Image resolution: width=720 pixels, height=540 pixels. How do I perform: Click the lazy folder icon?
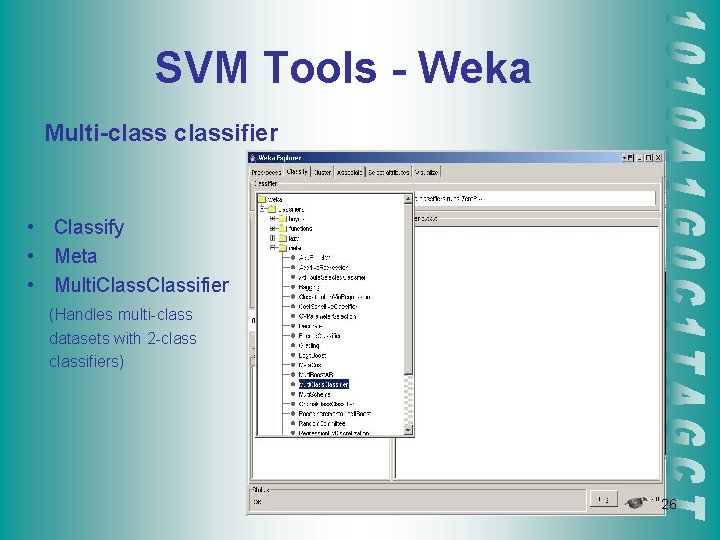point(283,238)
